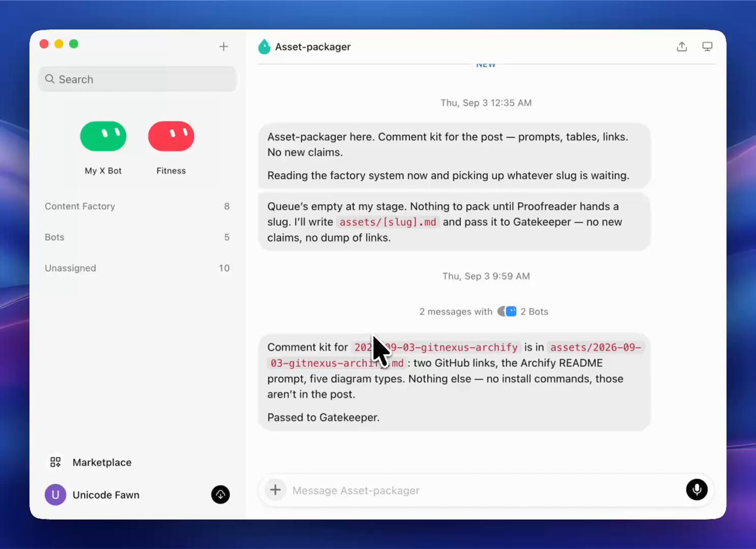Click the My X Bot label
The width and height of the screenshot is (756, 549).
click(103, 171)
